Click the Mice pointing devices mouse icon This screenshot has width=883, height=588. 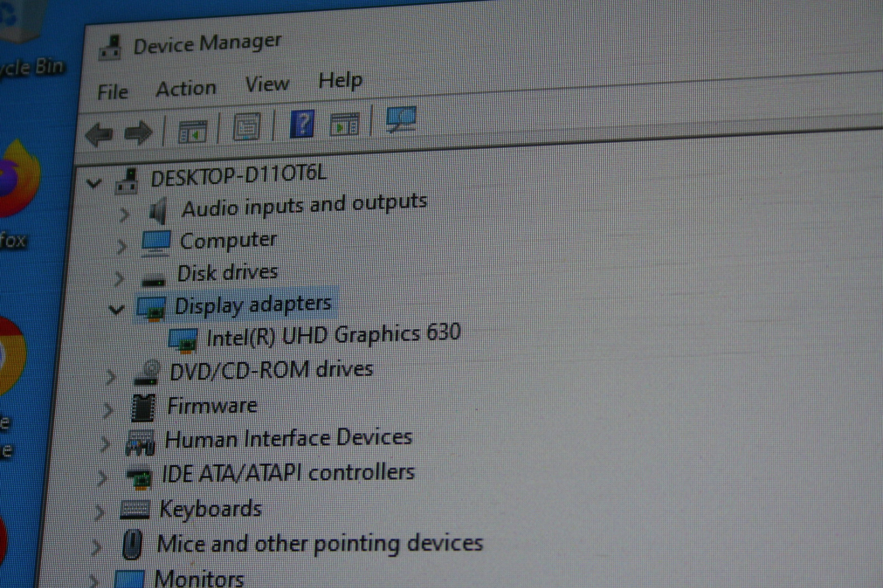click(x=132, y=544)
